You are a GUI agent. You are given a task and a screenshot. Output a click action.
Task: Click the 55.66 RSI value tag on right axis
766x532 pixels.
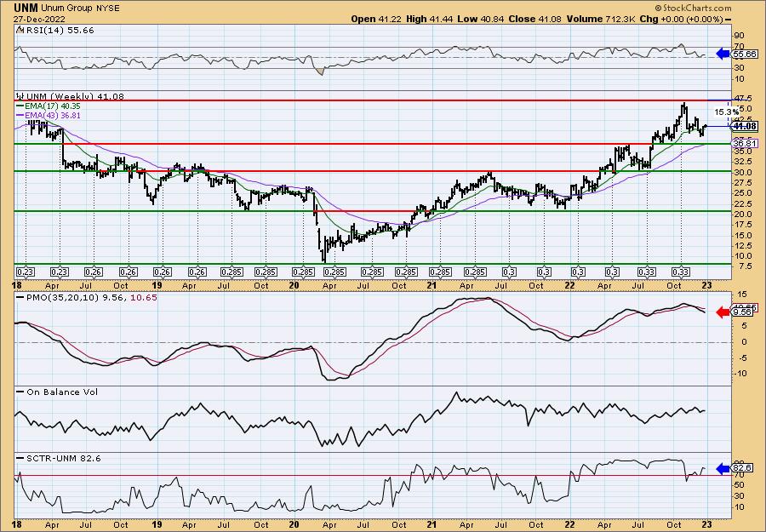pyautogui.click(x=745, y=54)
